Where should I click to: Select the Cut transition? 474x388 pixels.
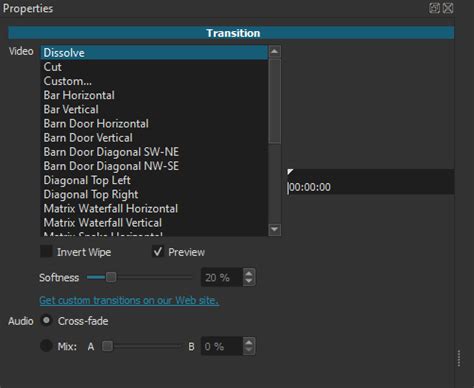pyautogui.click(x=154, y=67)
